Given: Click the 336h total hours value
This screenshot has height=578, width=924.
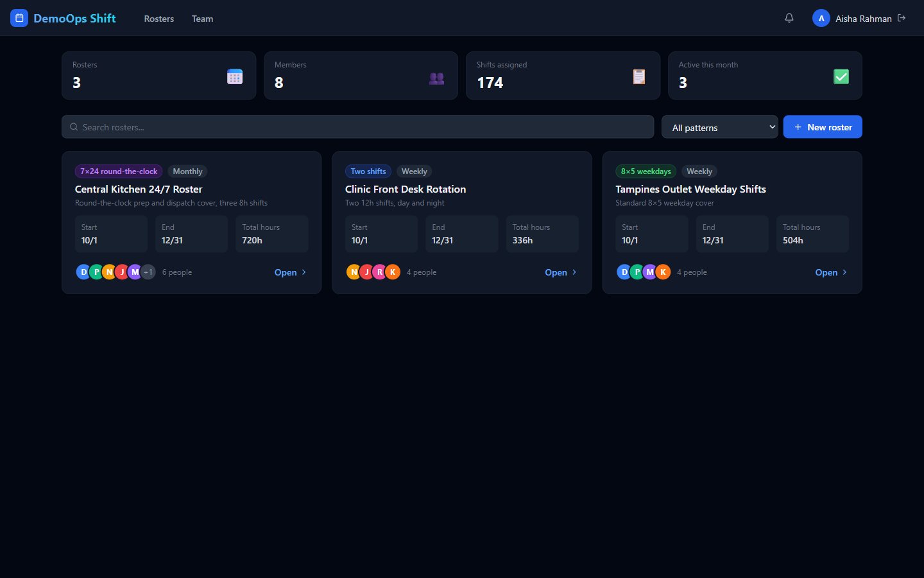Looking at the screenshot, I should 522,240.
